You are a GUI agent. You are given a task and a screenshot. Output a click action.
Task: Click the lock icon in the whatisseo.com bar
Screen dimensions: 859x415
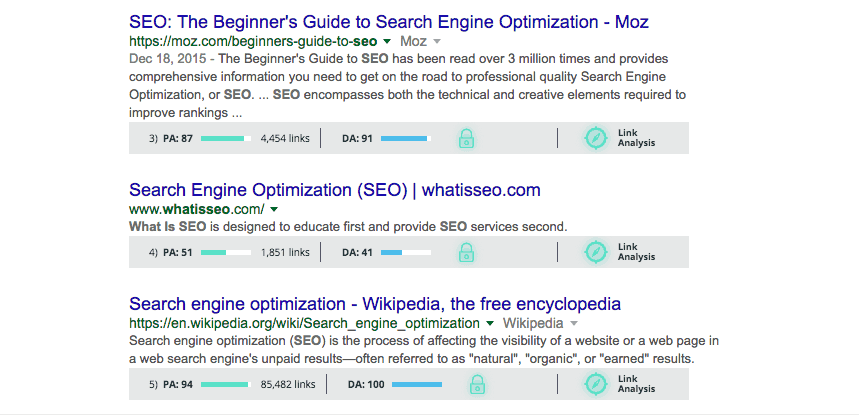[x=466, y=252]
